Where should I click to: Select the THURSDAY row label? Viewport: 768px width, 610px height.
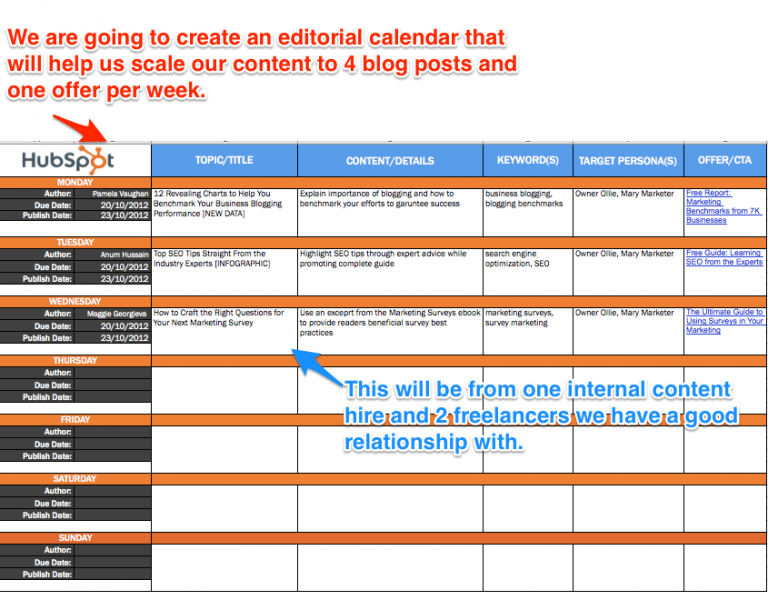[75, 360]
